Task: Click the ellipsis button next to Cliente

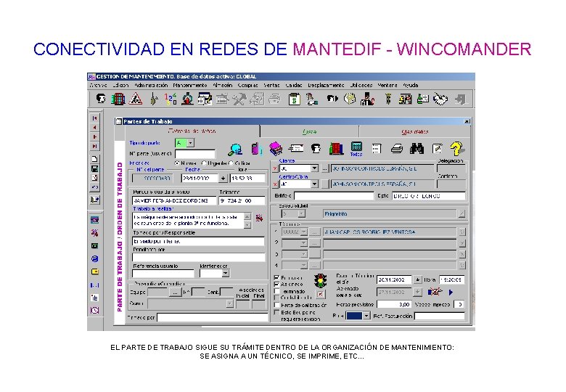Action: tap(325, 168)
